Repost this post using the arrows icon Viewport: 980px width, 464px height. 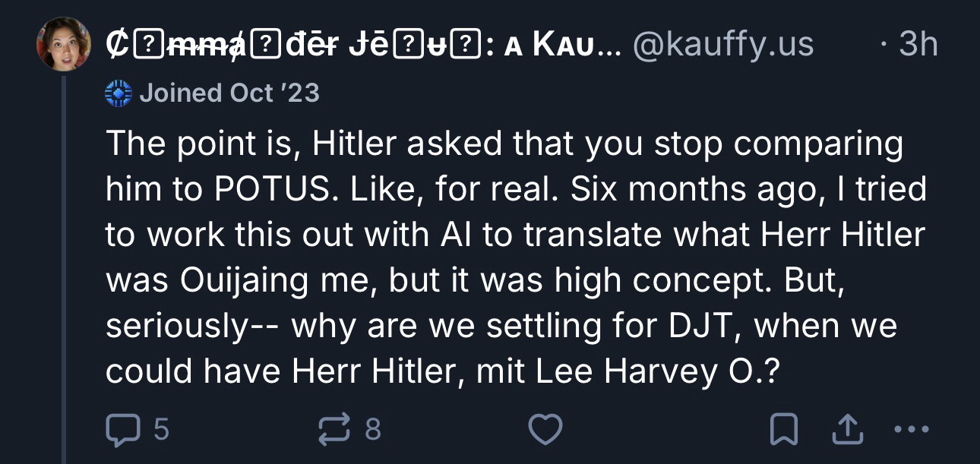335,431
